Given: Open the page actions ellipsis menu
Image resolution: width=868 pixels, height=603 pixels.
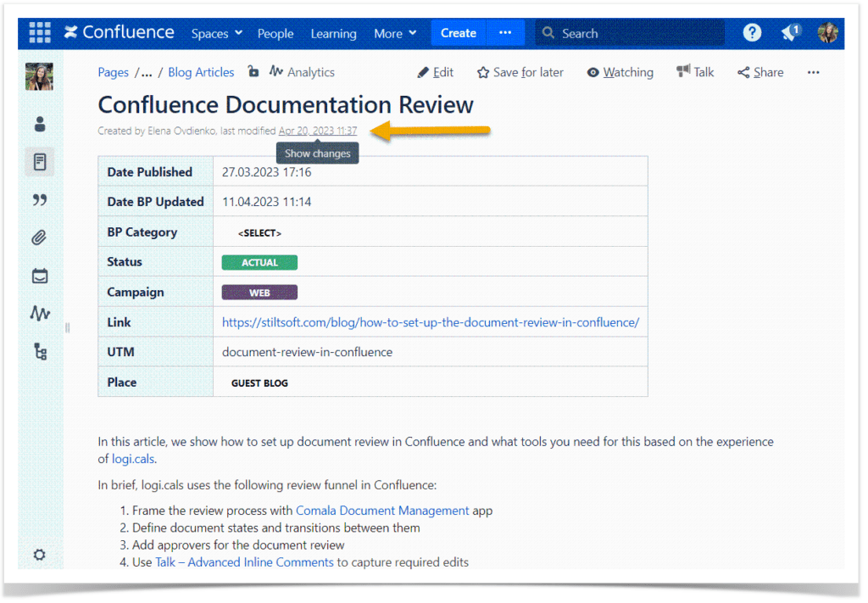Looking at the screenshot, I should pyautogui.click(x=813, y=73).
